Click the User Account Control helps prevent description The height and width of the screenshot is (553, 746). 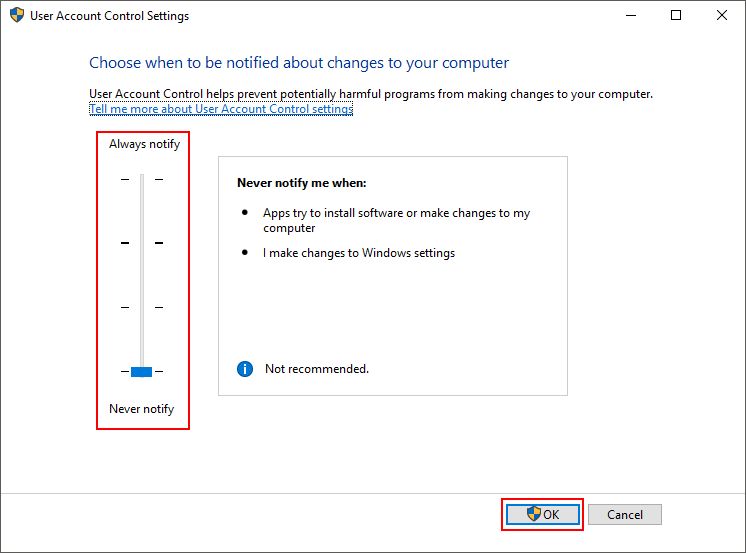click(x=371, y=94)
